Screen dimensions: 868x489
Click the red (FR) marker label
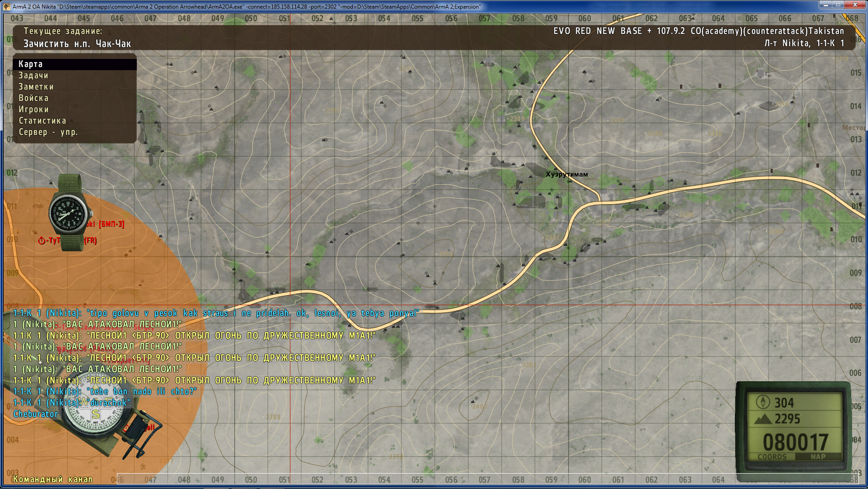click(x=91, y=240)
